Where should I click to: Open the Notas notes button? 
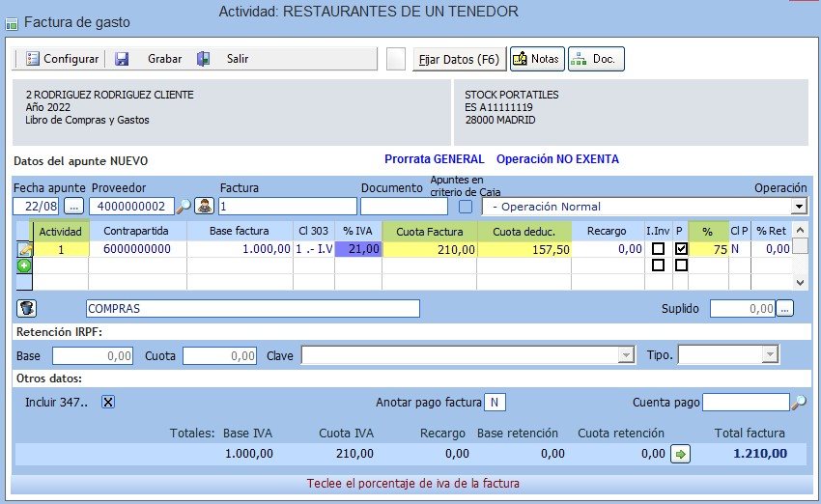(x=536, y=59)
